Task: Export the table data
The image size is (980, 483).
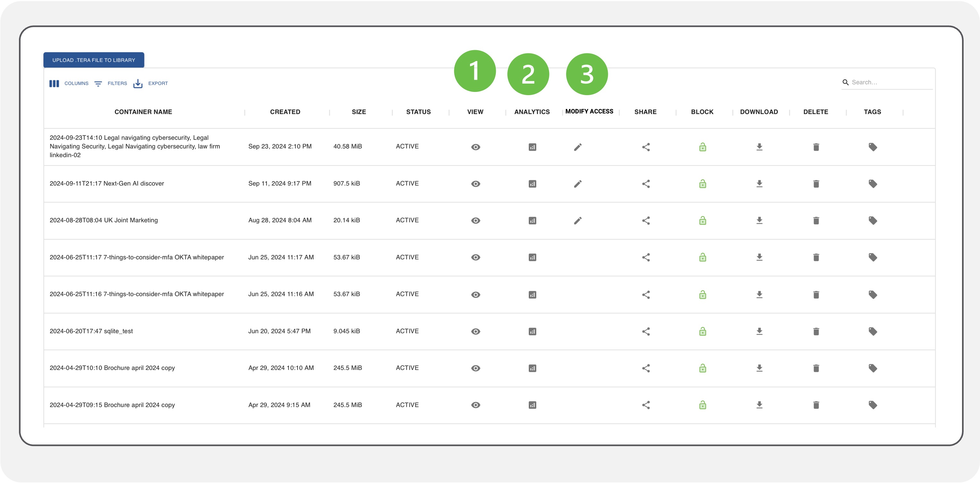Action: (151, 83)
